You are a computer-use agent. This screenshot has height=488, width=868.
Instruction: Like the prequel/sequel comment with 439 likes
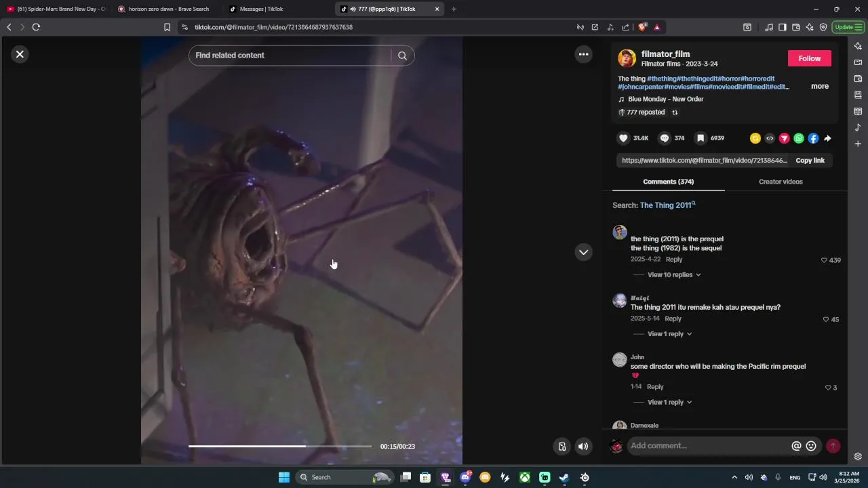tap(824, 260)
